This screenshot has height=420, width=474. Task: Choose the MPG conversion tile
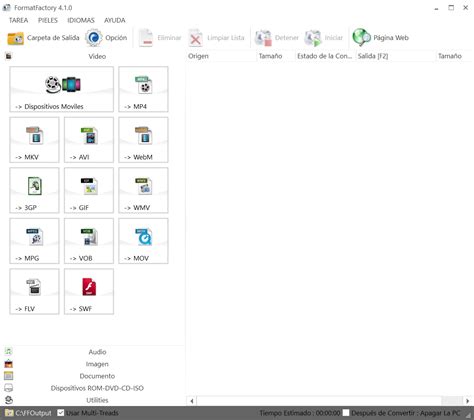click(34, 241)
